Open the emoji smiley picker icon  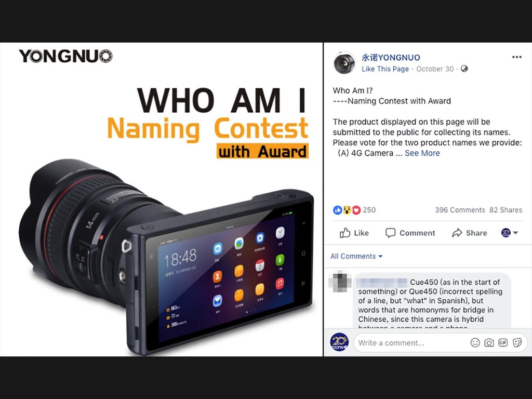click(x=475, y=343)
